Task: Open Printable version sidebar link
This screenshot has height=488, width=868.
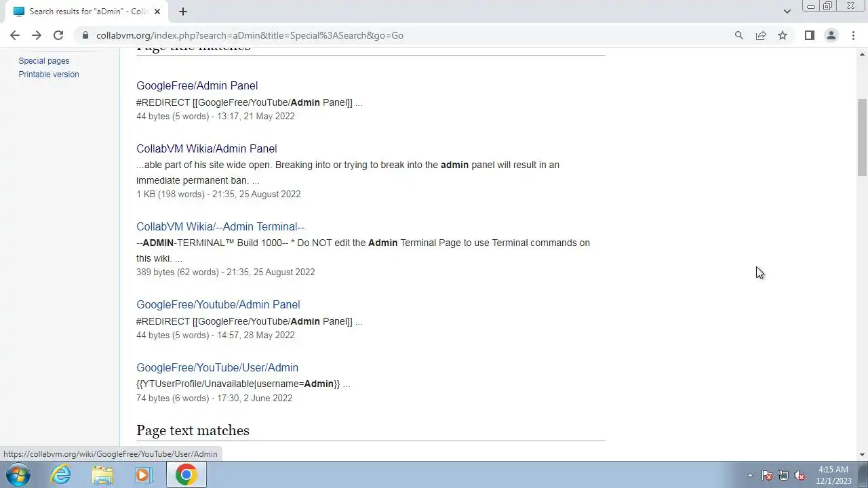Action: coord(49,75)
